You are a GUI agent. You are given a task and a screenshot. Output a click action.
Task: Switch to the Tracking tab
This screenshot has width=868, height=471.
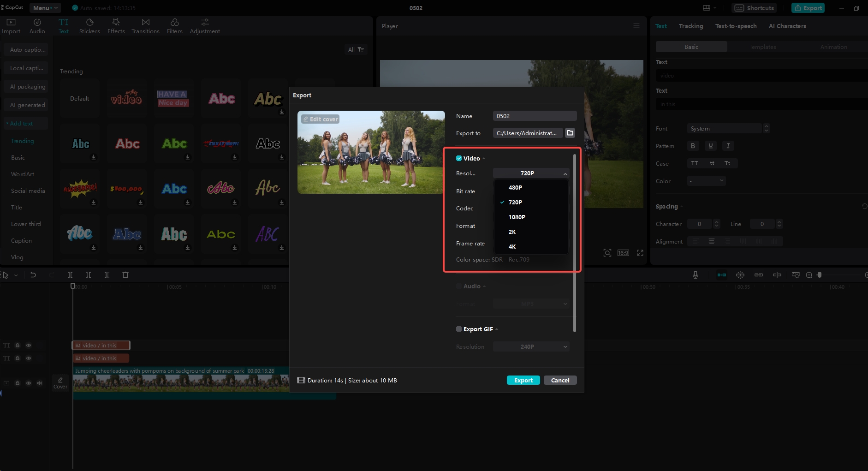(690, 26)
